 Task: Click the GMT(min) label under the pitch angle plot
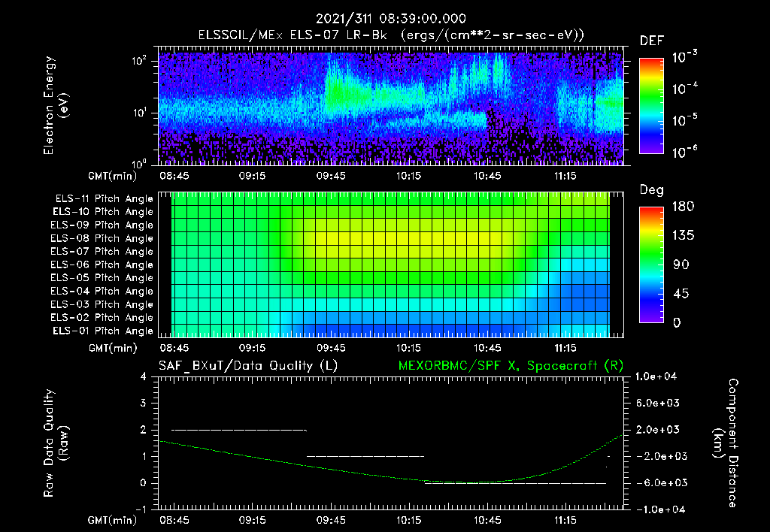(113, 349)
